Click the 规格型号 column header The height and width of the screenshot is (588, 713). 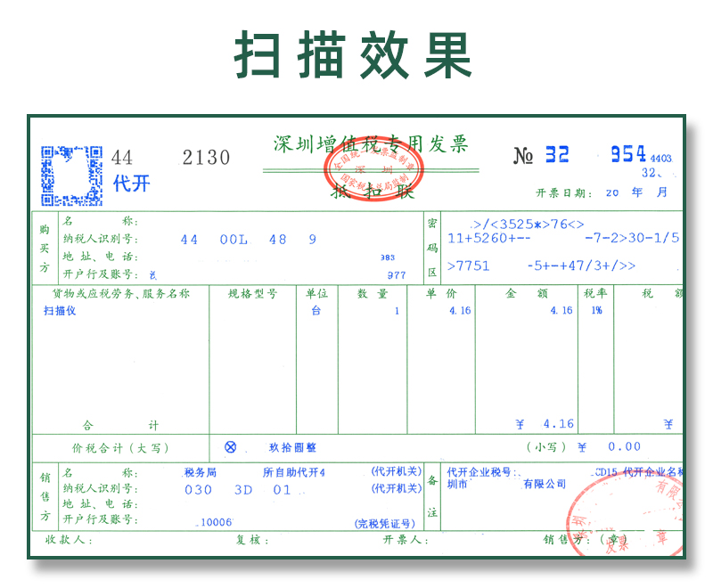[253, 293]
